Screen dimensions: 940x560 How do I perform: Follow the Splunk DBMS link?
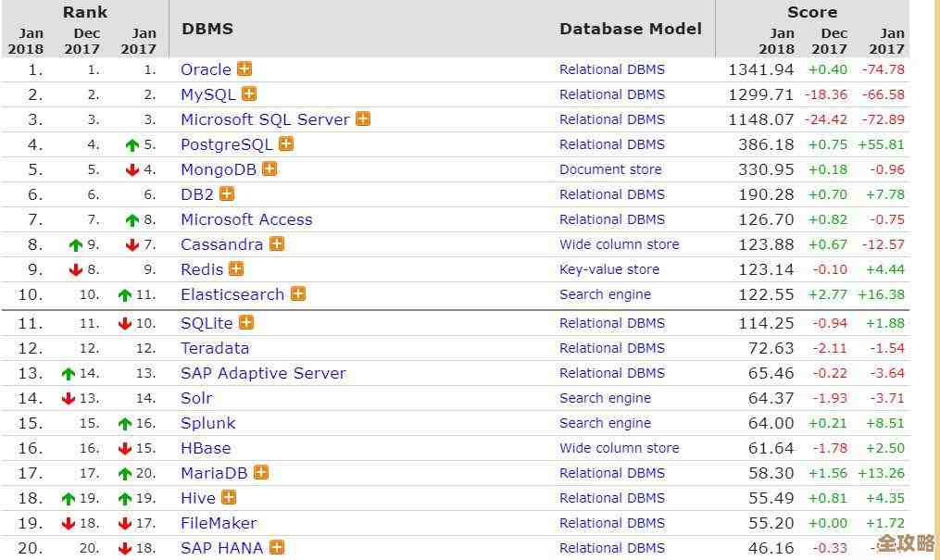click(x=208, y=423)
